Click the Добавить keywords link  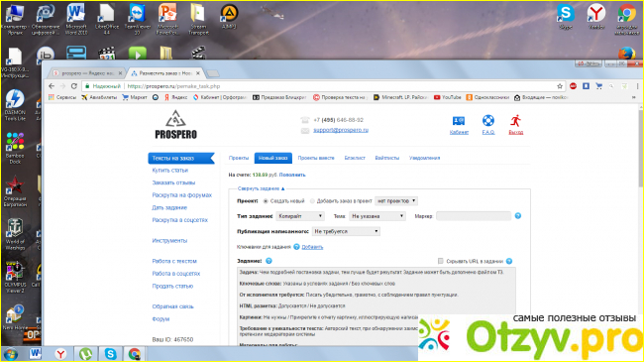point(312,247)
